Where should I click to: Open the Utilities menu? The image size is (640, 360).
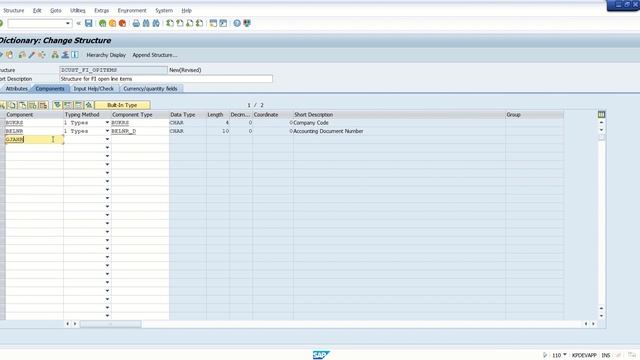tap(78, 10)
